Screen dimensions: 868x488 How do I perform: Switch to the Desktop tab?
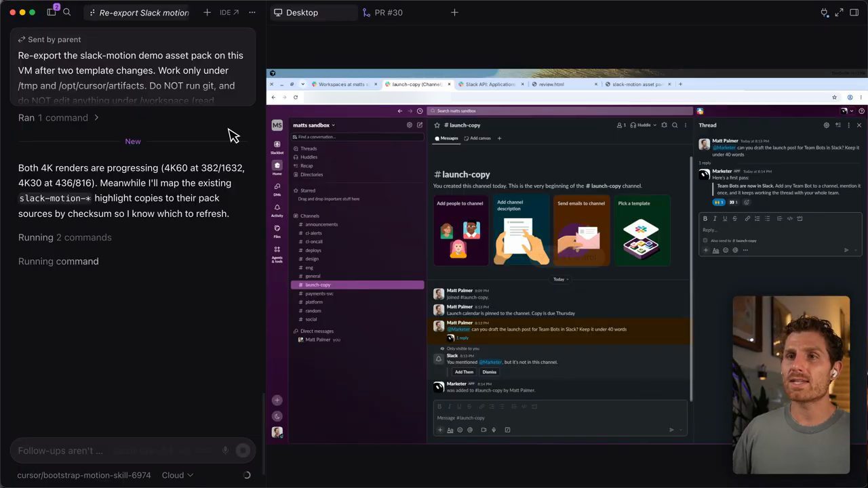coord(313,12)
